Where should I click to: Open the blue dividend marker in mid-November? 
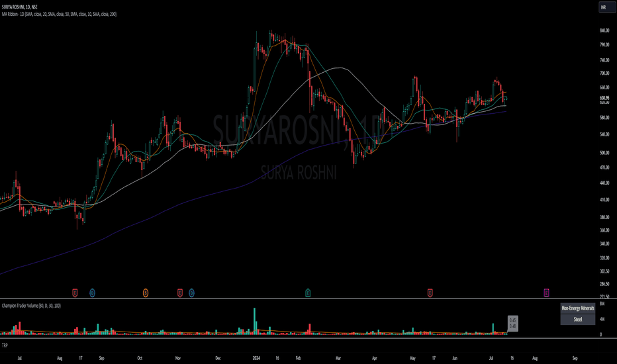[x=191, y=293]
